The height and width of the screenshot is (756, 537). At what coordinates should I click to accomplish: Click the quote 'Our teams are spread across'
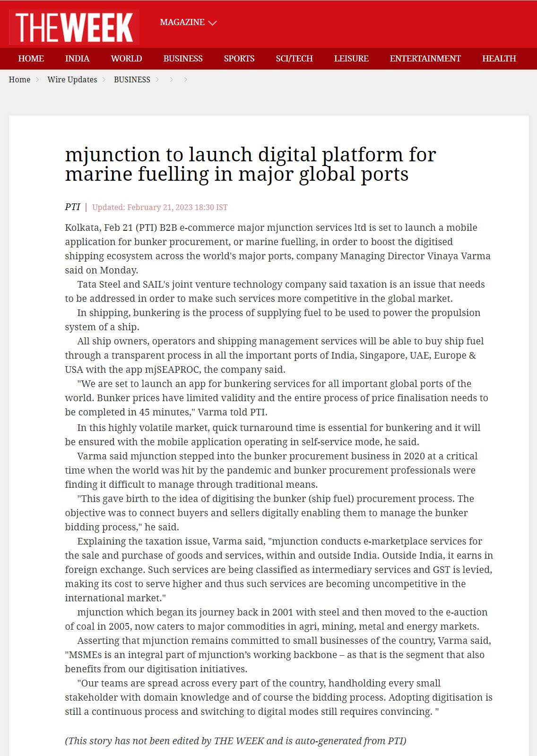pyautogui.click(x=279, y=697)
